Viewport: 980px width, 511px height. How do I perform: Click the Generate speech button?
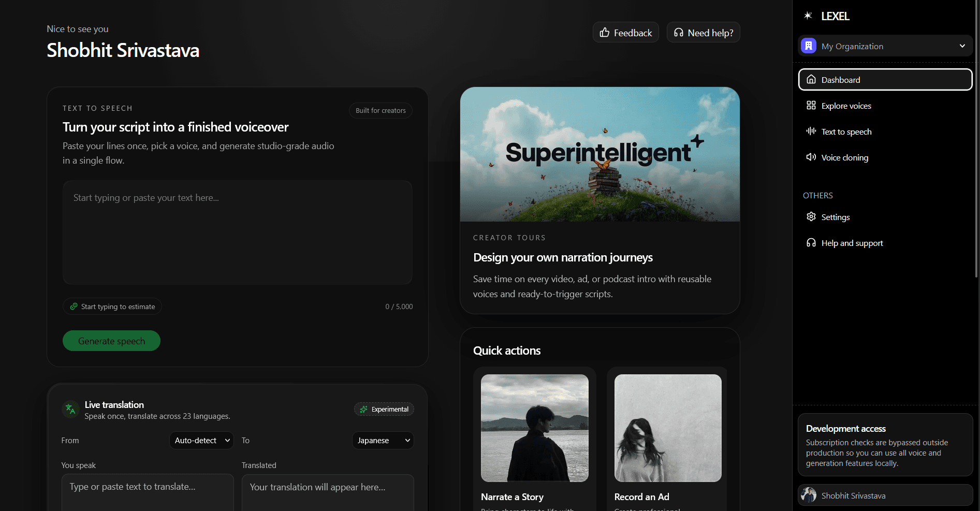pyautogui.click(x=111, y=341)
